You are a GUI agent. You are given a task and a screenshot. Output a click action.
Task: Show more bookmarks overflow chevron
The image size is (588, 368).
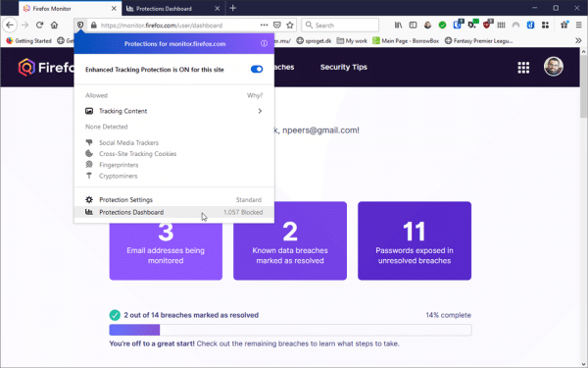[x=578, y=40]
